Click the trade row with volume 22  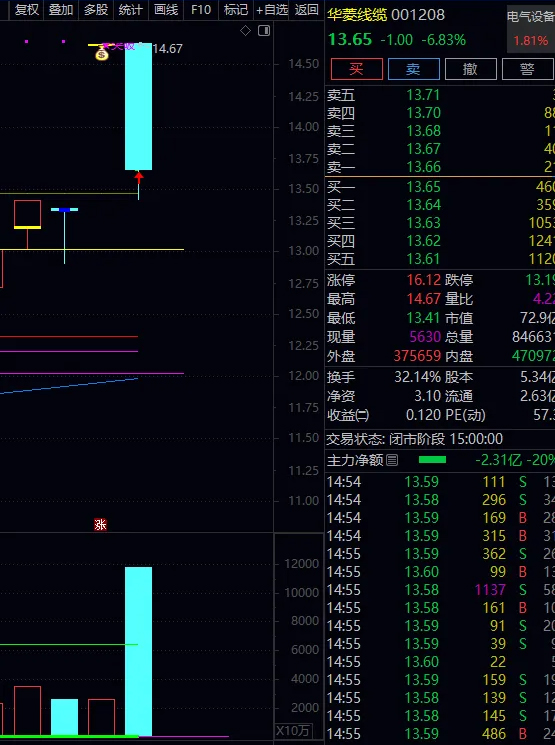[x=440, y=662]
